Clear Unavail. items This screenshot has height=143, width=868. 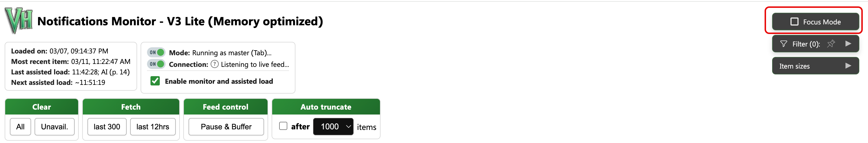pos(54,126)
